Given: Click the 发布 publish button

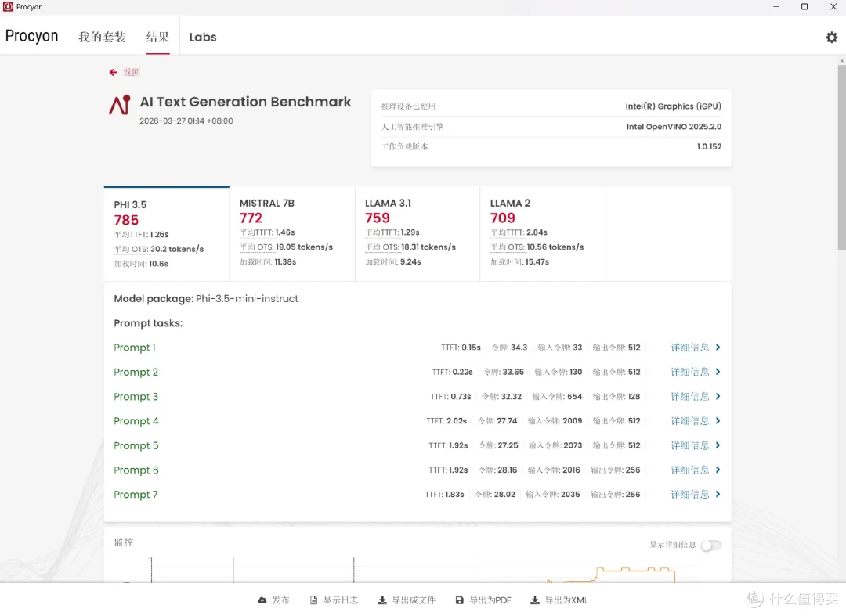Looking at the screenshot, I should [273, 600].
